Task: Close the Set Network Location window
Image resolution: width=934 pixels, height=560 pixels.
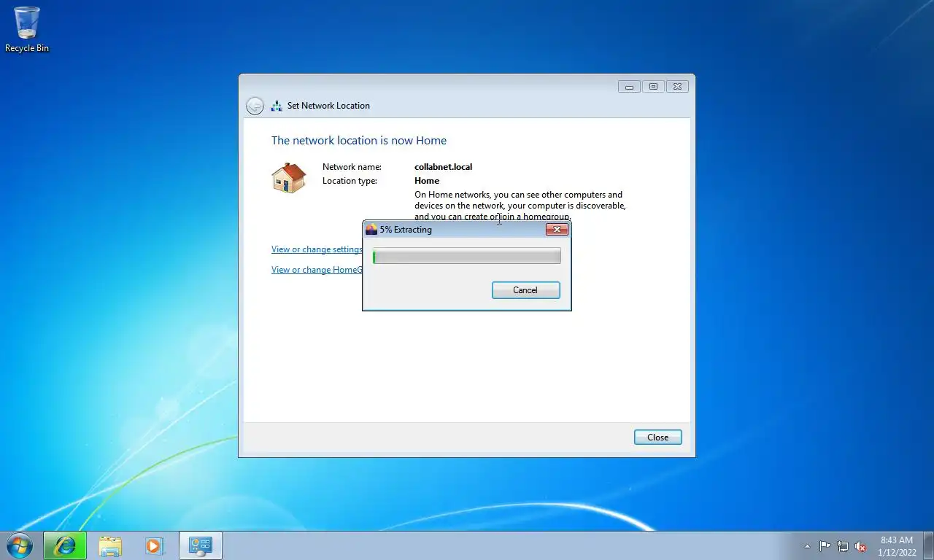Action: coord(657,437)
